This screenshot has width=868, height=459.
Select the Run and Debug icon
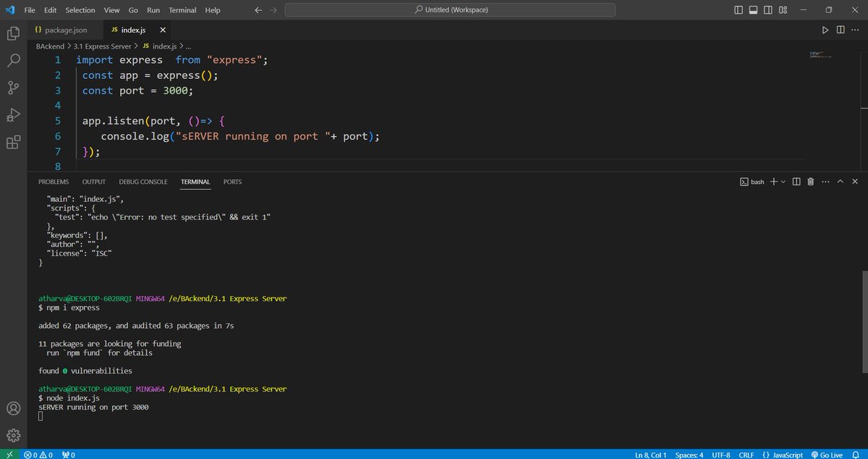13,114
